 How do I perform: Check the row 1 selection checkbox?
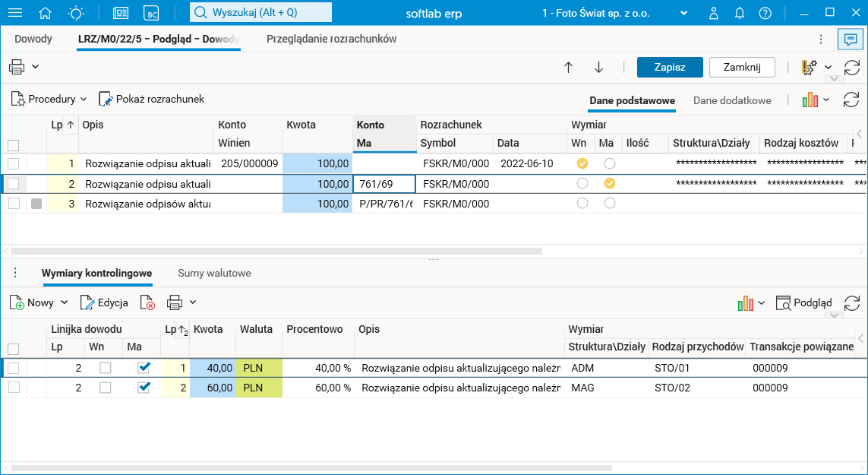[13, 163]
